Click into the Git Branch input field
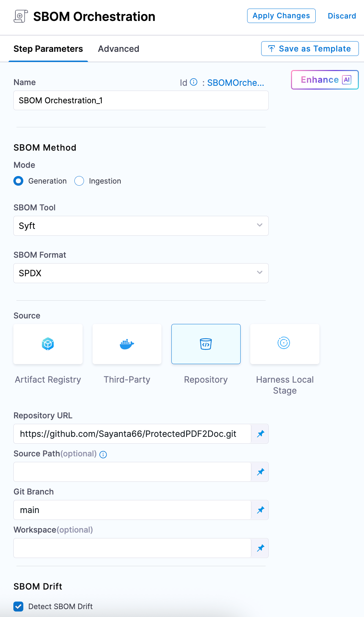Image resolution: width=364 pixels, height=617 pixels. point(132,510)
